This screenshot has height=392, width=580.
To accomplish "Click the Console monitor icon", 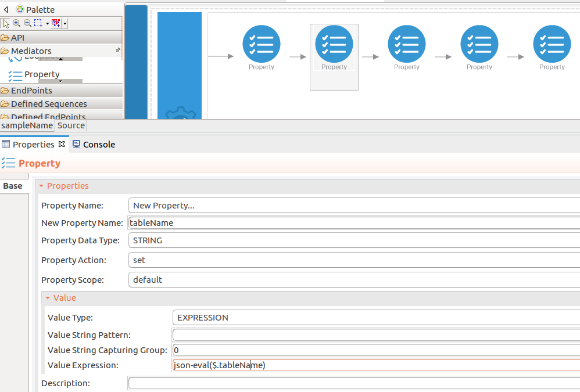I will [76, 144].
